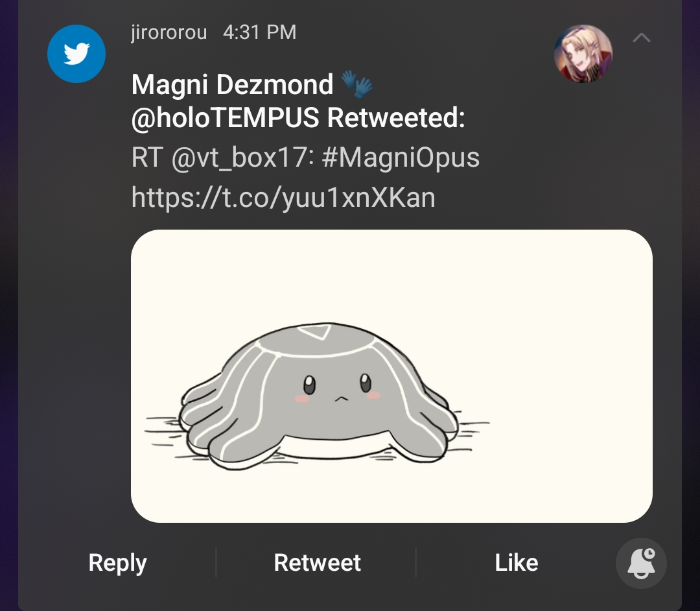Tap the blue Twitter bird app icon
Viewport: 700px width, 611px height.
(x=76, y=54)
